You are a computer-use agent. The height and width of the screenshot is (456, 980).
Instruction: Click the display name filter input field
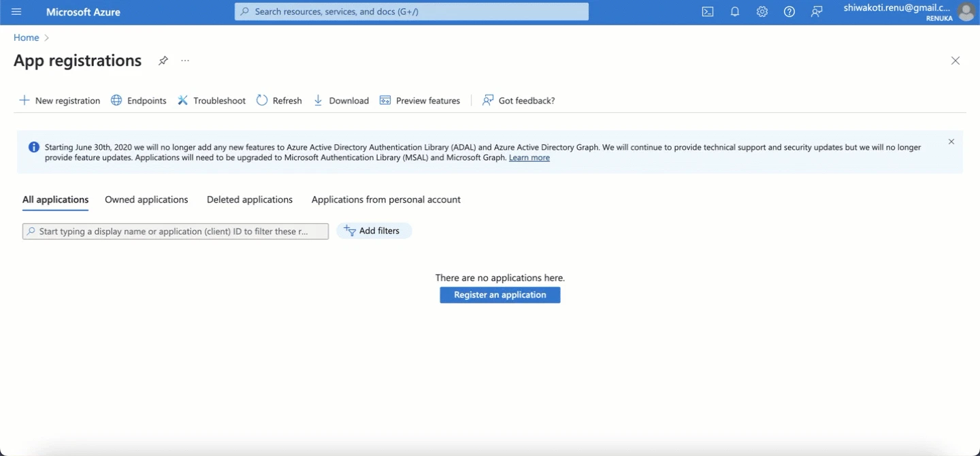(175, 231)
